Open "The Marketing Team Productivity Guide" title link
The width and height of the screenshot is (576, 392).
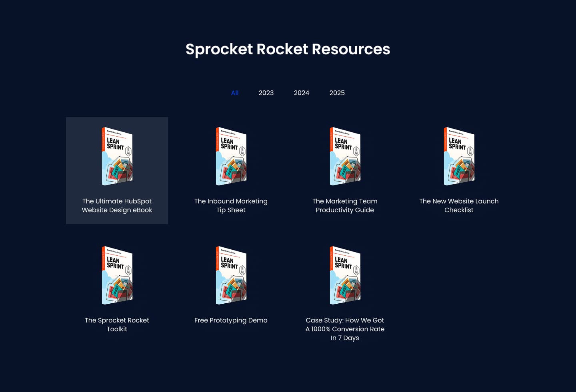click(345, 205)
